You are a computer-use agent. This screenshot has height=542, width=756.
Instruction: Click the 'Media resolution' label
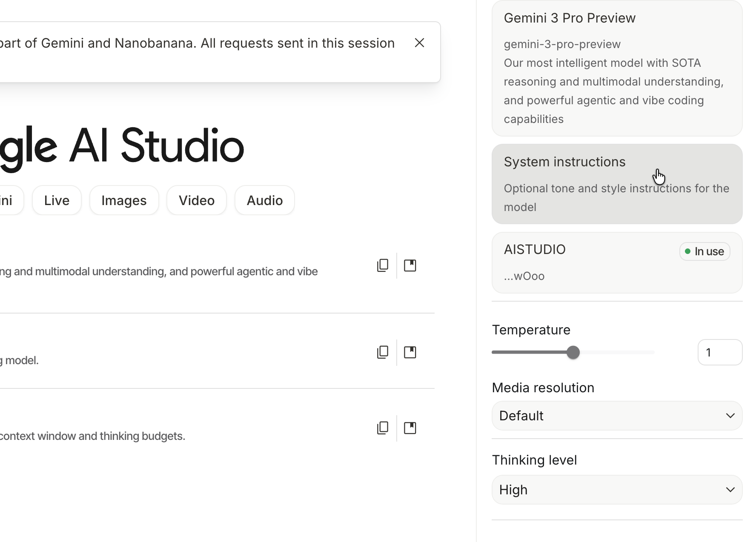[x=543, y=388]
